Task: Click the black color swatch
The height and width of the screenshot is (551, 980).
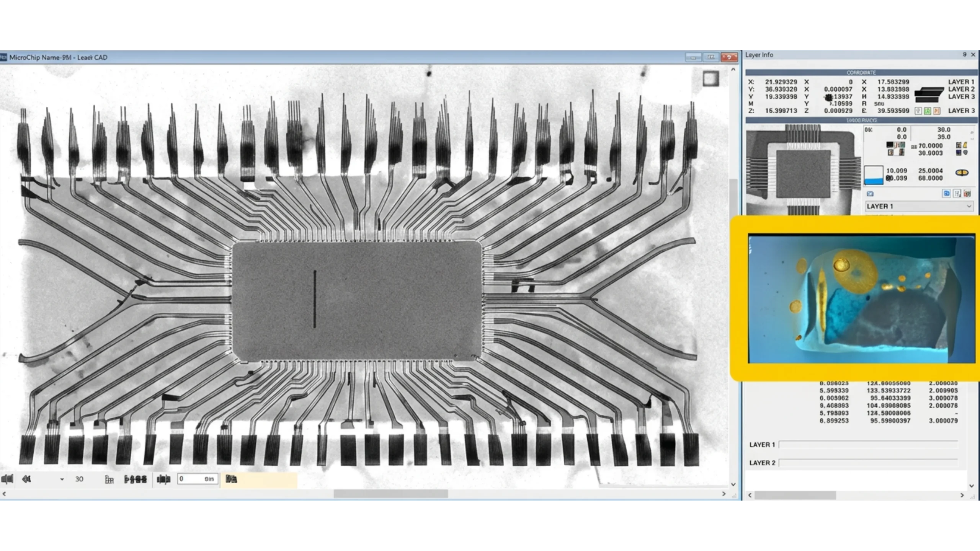Action: [x=890, y=145]
